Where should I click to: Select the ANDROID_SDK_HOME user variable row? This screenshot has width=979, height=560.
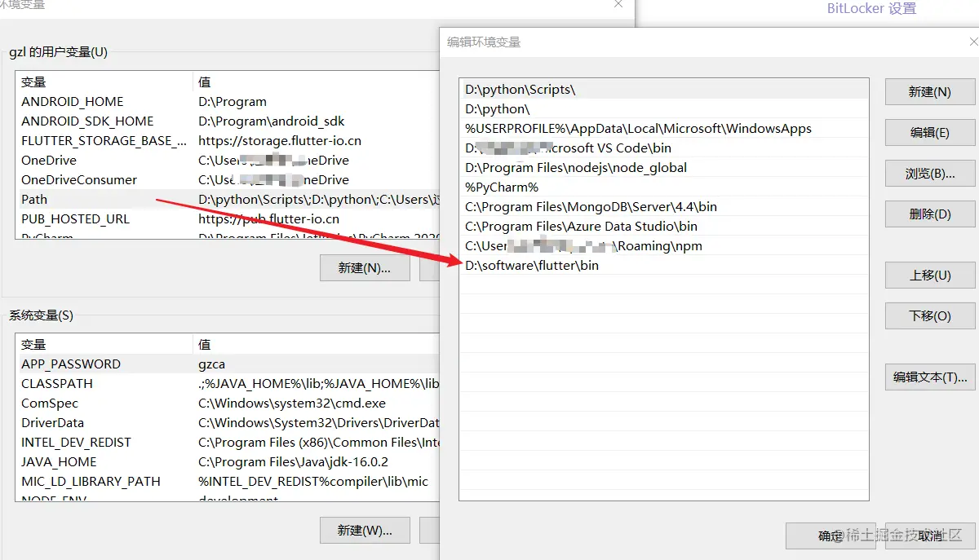tap(228, 121)
